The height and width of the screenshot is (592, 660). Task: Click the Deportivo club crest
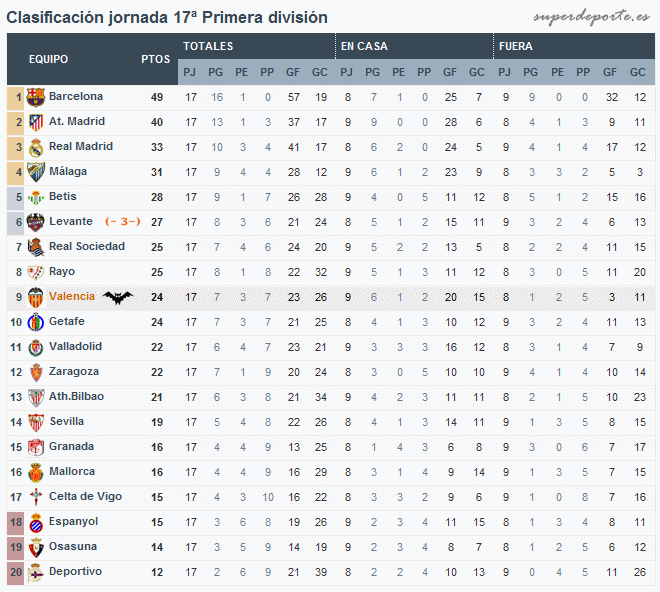(36, 573)
